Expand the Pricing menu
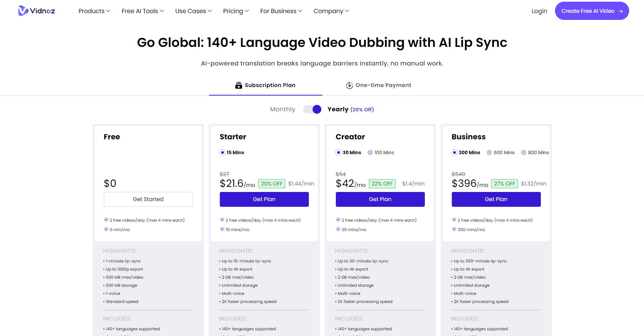The image size is (644, 336). [x=236, y=11]
